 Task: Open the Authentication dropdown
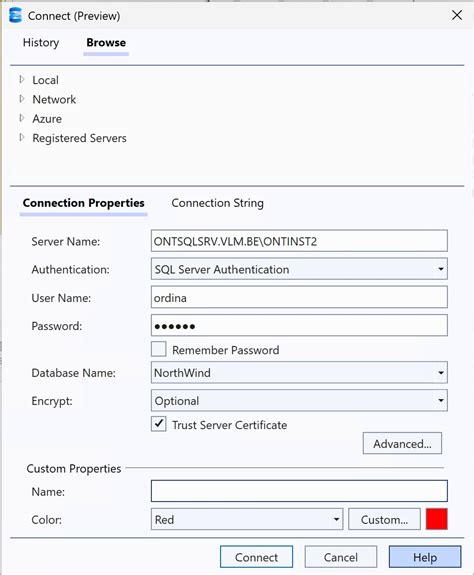coord(299,269)
